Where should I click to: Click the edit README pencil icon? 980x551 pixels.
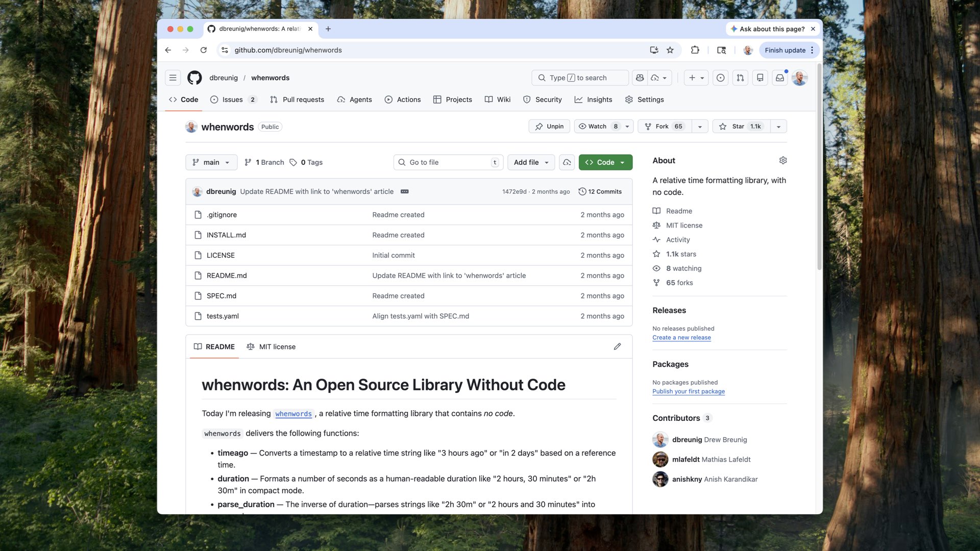pos(617,346)
